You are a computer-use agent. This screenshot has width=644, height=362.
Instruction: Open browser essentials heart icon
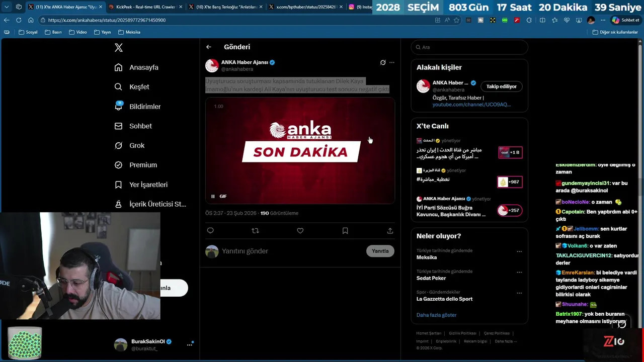pyautogui.click(x=567, y=20)
